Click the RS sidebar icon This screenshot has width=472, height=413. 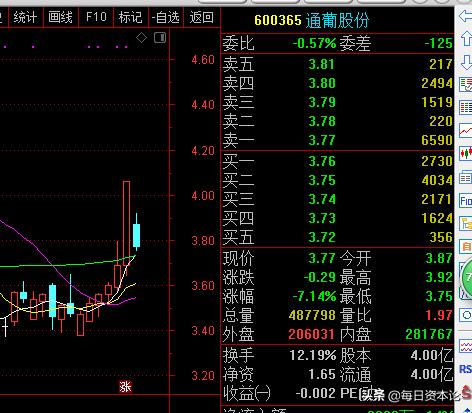coord(466,369)
